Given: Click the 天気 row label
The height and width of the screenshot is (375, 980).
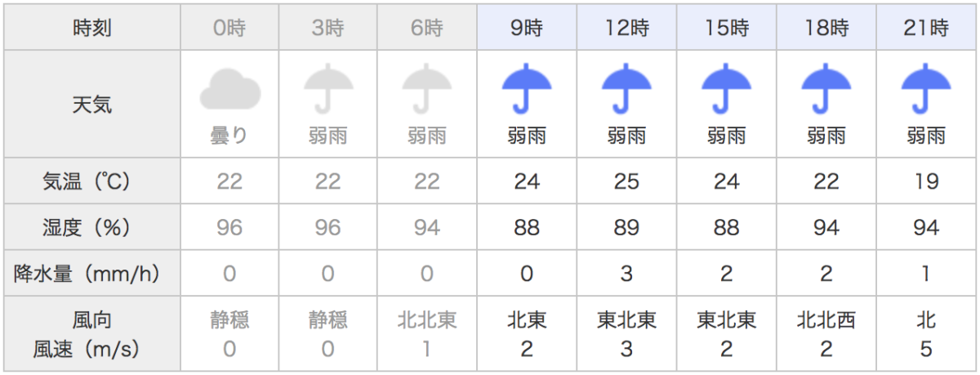Looking at the screenshot, I should pyautogui.click(x=92, y=104).
